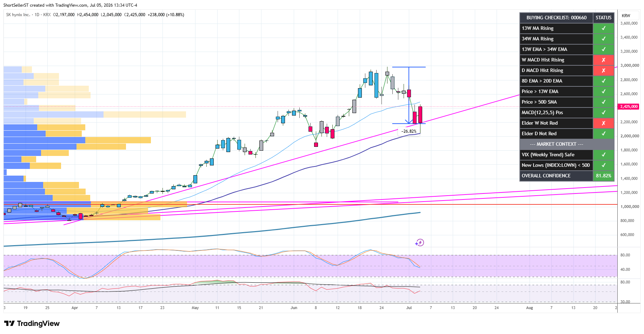Select the check mark for VIX (Weekly Trend) Safe

coord(604,155)
